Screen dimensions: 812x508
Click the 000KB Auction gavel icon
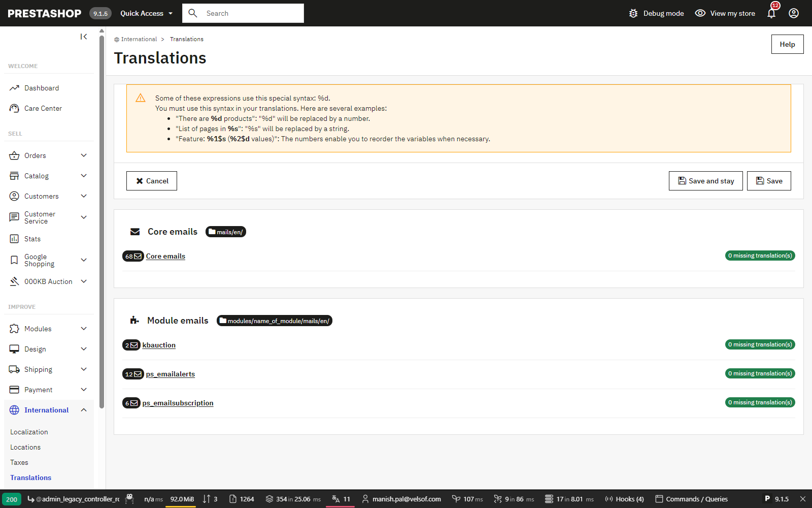(x=14, y=281)
